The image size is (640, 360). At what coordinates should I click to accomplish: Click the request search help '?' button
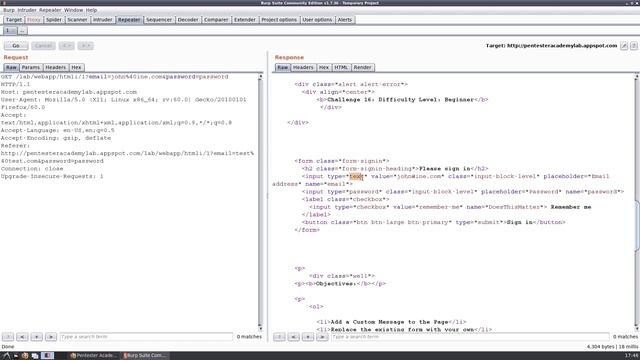click(8, 337)
